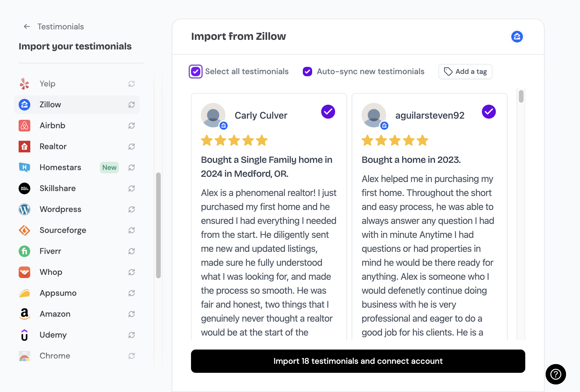This screenshot has width=580, height=392.
Task: Open the help question mark button
Action: coord(556,374)
